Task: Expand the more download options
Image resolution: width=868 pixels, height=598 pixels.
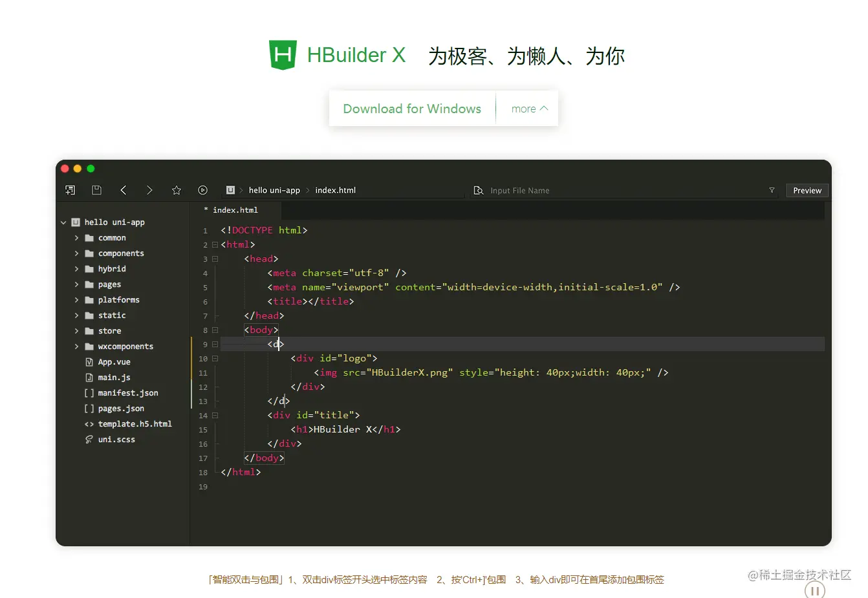Action: pos(529,109)
